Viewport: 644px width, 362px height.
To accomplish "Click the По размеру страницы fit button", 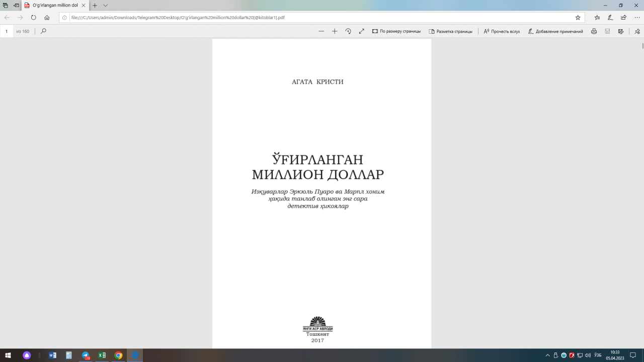I will (x=396, y=31).
